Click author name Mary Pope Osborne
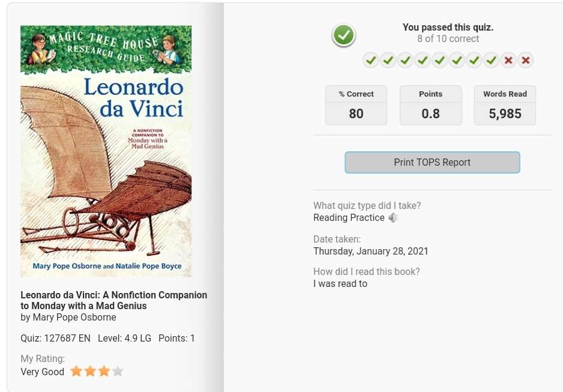 pos(74,318)
